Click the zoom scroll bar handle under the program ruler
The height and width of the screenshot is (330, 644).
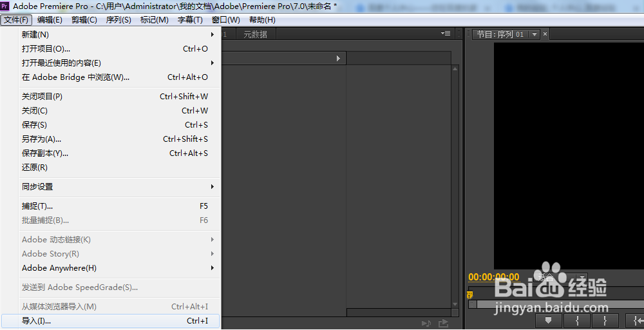point(472,304)
